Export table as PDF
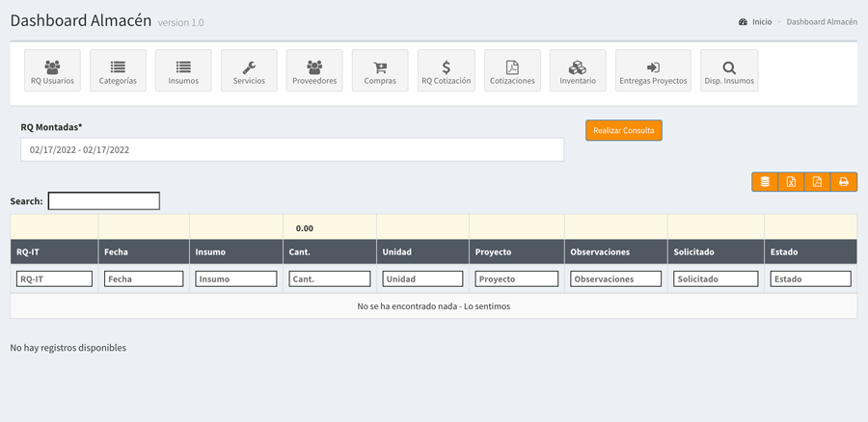Image resolution: width=868 pixels, height=422 pixels. [817, 182]
